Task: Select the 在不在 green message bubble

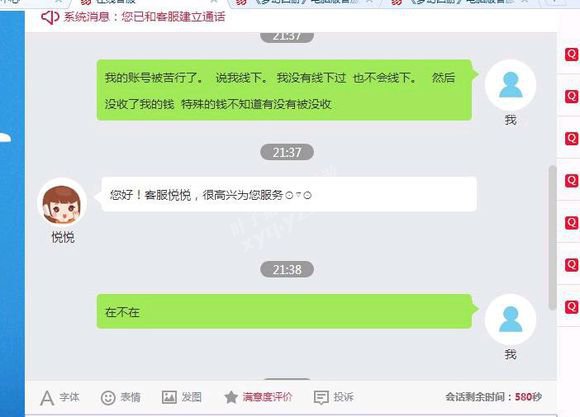Action: (x=284, y=312)
